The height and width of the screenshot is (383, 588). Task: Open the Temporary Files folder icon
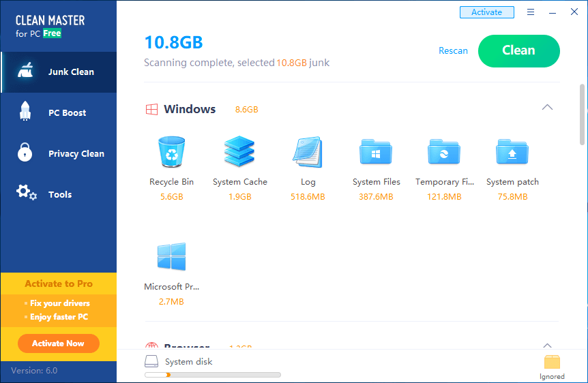(x=444, y=152)
